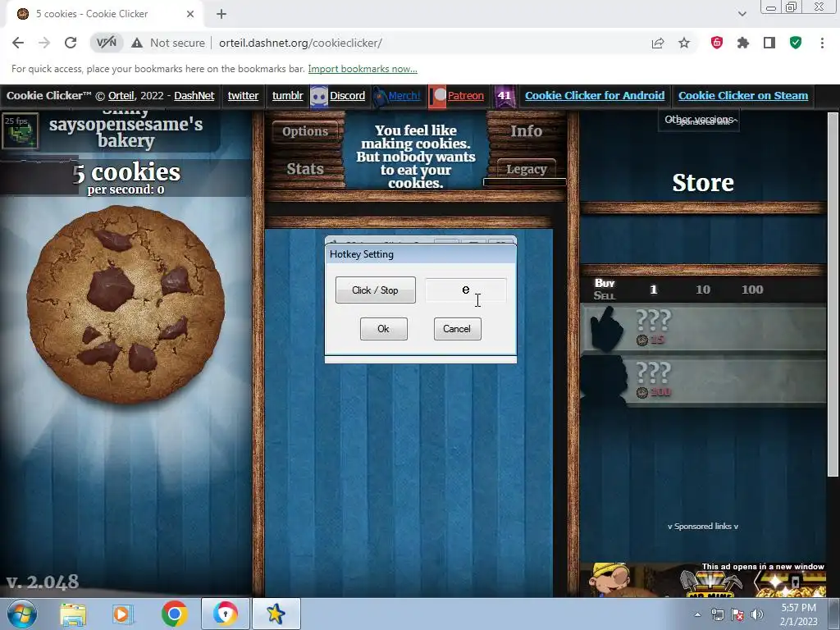Open the tab search dropdown arrow
The width and height of the screenshot is (840, 630).
point(742,14)
